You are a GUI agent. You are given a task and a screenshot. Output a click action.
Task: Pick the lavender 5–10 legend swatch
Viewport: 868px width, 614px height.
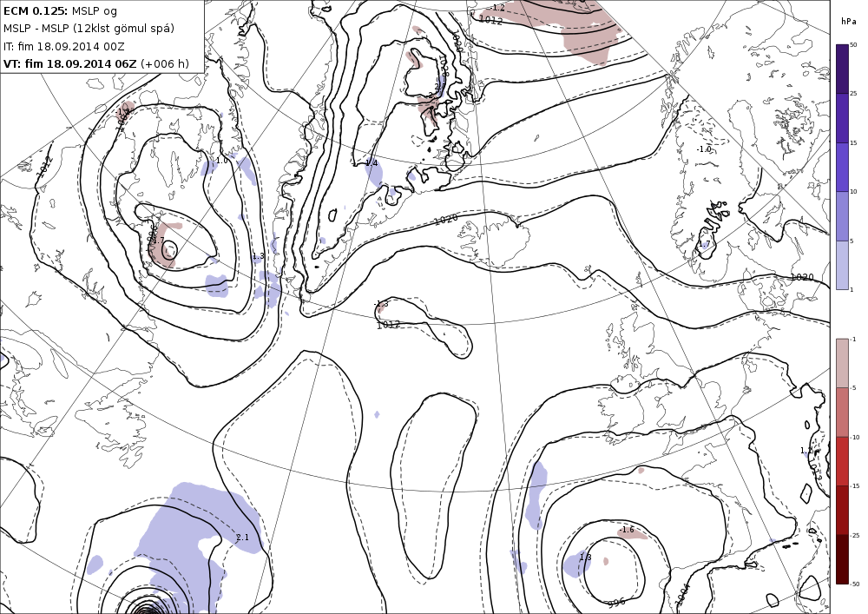[842, 216]
